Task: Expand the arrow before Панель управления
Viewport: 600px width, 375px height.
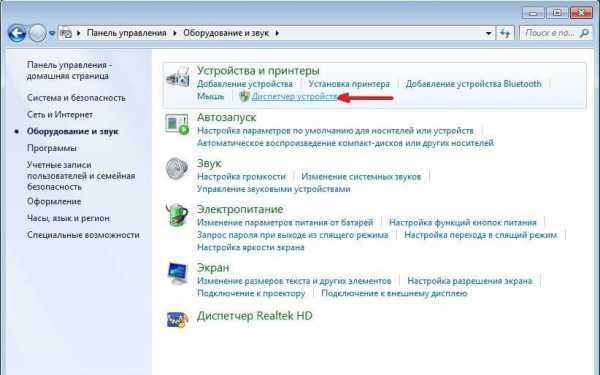Action: [79, 33]
